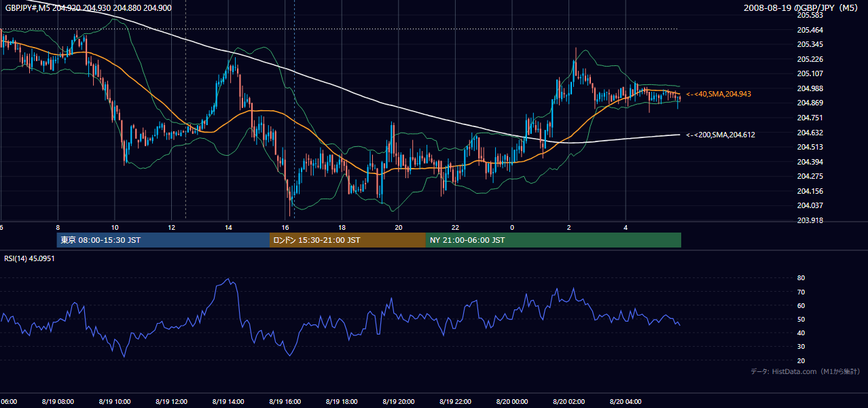Viewport: 868px width, 408px height.
Task: Click the RSI(14) 45.0951 indicator label
Action: coord(29,258)
